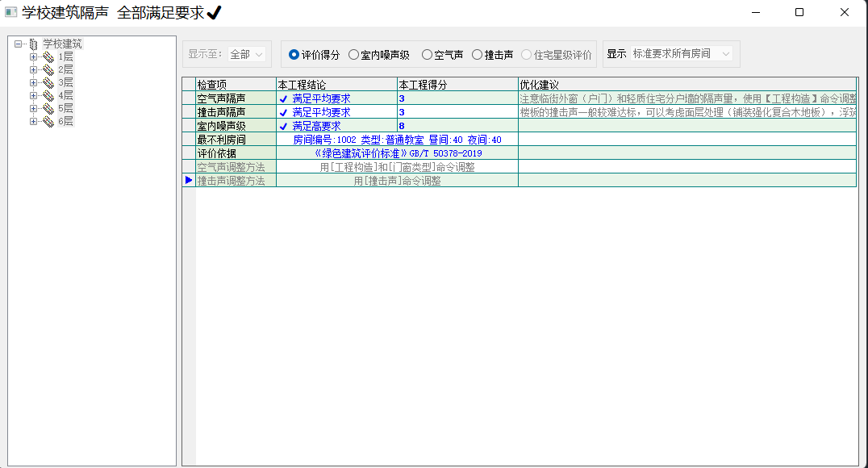Click the floor icon beside 3层

click(48, 83)
